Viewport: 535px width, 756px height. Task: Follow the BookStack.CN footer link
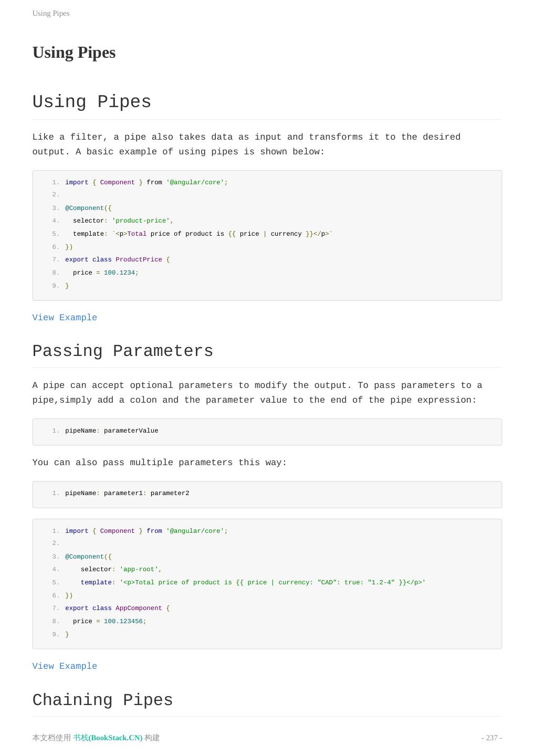coord(108,738)
